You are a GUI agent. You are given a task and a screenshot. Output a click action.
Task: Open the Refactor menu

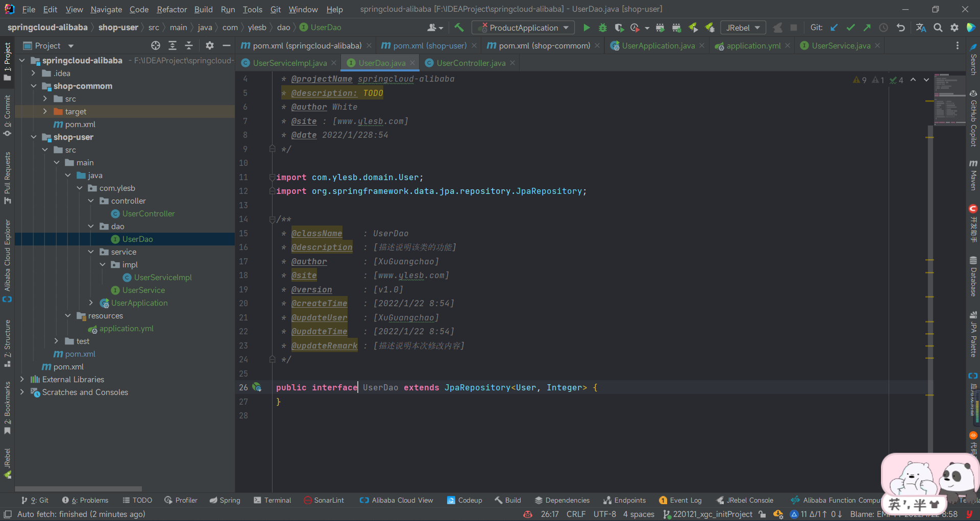(171, 9)
